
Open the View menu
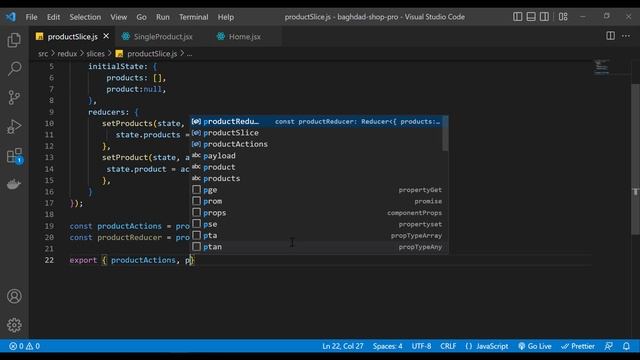click(x=118, y=17)
